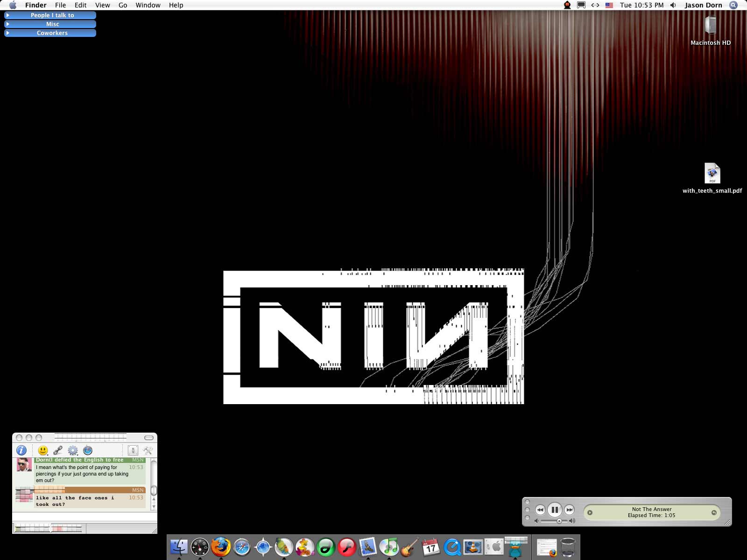Open the blue globe star browser in Dock
The width and height of the screenshot is (747, 560).
click(263, 546)
